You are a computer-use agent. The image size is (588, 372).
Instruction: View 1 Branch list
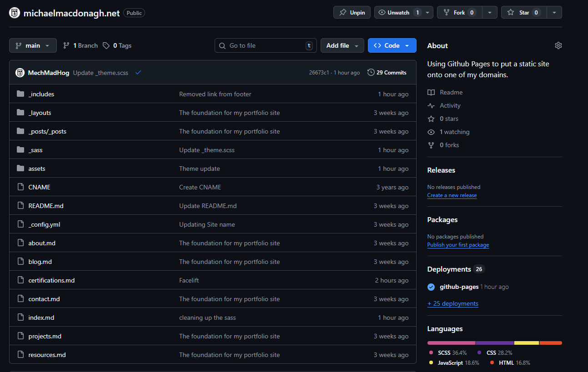tap(80, 45)
